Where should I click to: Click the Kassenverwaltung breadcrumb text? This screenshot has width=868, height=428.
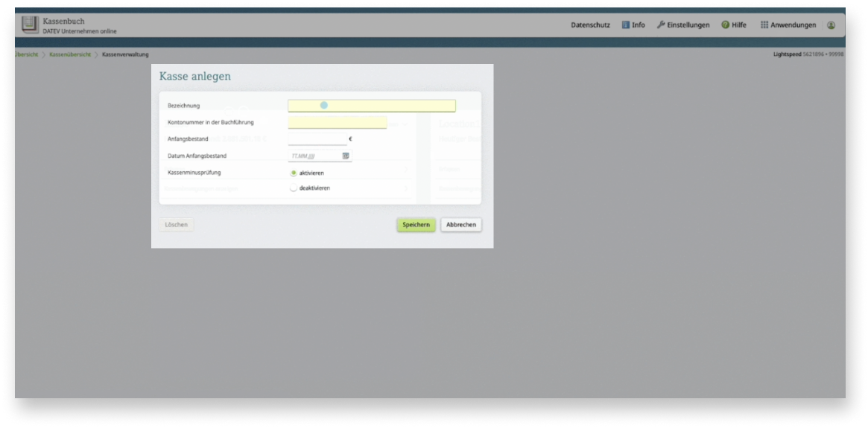click(x=125, y=55)
